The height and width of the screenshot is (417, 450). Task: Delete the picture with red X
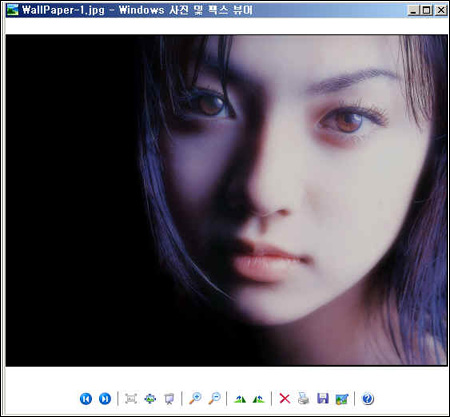[284, 398]
